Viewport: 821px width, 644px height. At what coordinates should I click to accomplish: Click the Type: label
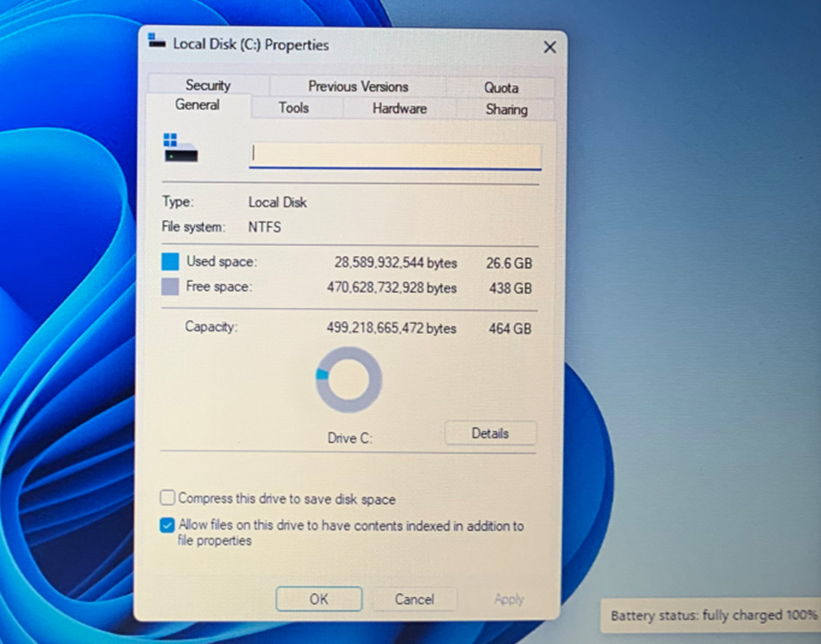(x=178, y=202)
